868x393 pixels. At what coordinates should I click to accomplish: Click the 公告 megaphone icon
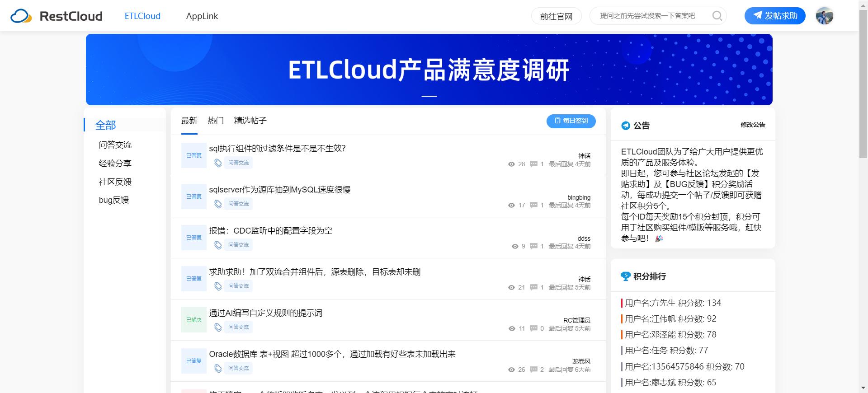coord(626,126)
